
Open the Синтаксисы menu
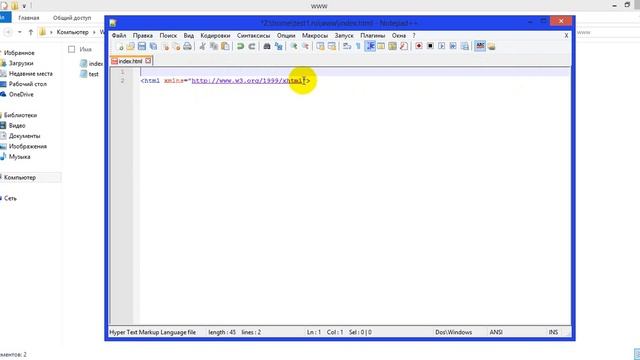click(x=253, y=36)
